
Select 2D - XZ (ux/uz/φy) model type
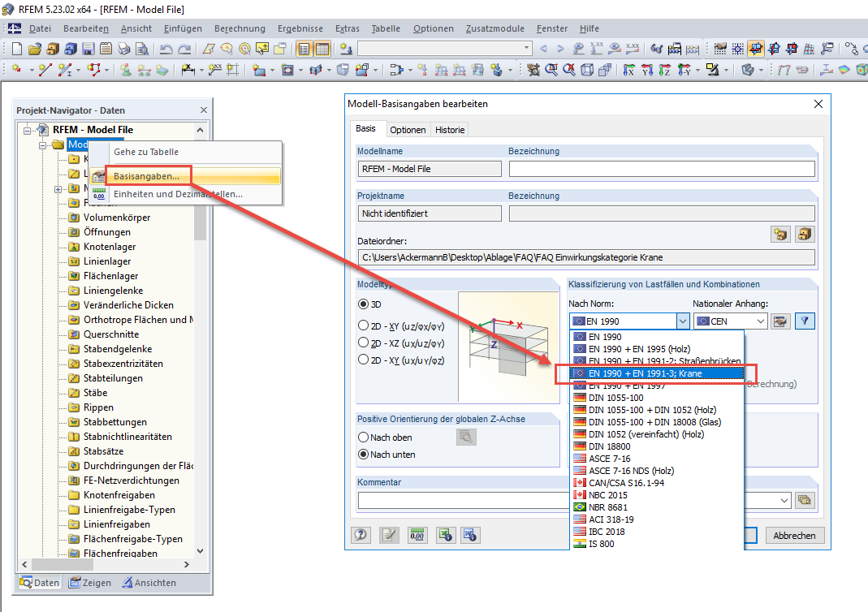tap(363, 342)
